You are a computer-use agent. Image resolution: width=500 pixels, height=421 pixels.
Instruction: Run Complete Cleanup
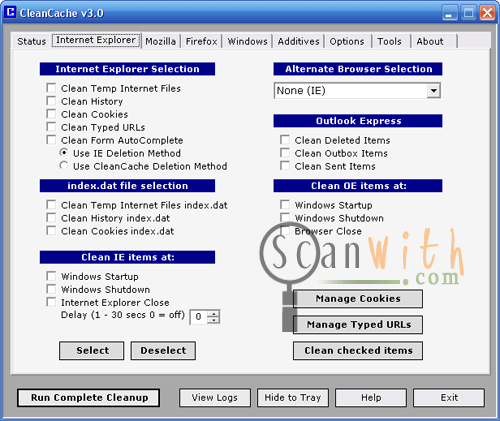pyautogui.click(x=89, y=398)
